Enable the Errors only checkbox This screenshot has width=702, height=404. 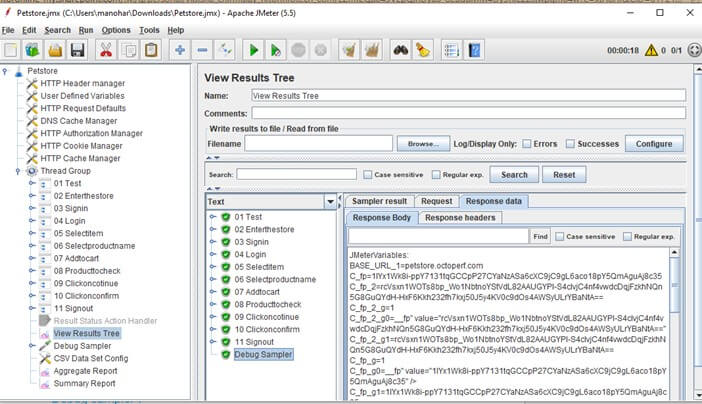(527, 144)
